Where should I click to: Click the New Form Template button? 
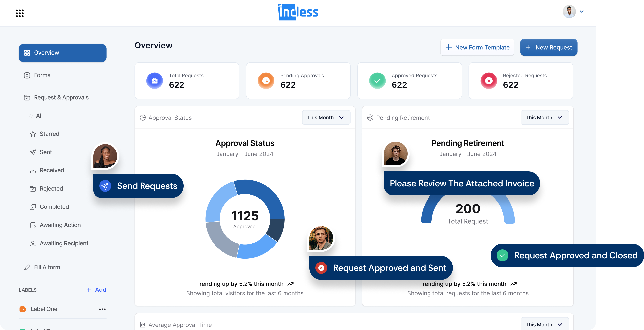click(477, 47)
